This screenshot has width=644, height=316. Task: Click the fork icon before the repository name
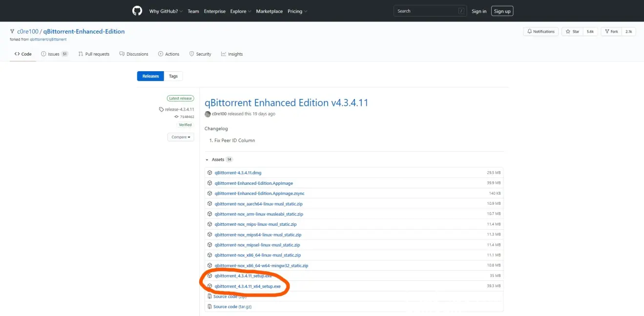click(12, 31)
